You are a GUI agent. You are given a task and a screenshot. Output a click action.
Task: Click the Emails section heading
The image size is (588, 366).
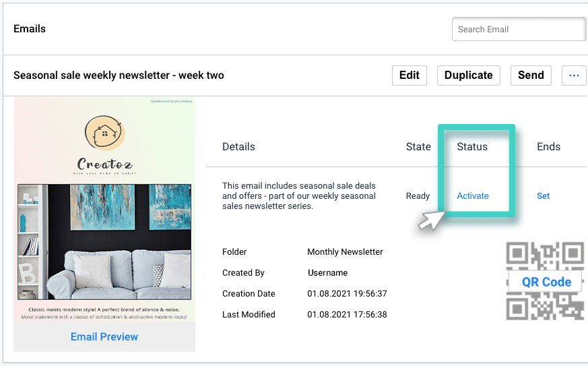pyautogui.click(x=30, y=29)
